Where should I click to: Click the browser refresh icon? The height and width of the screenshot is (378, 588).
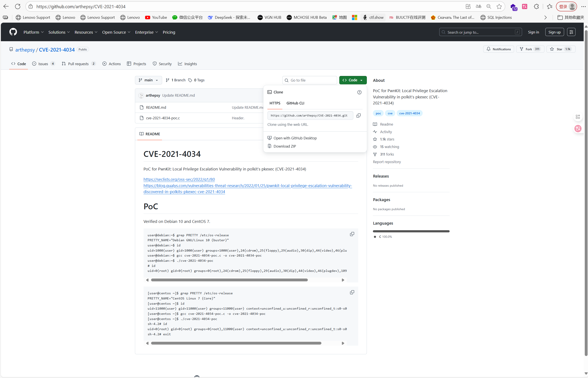pos(18,7)
